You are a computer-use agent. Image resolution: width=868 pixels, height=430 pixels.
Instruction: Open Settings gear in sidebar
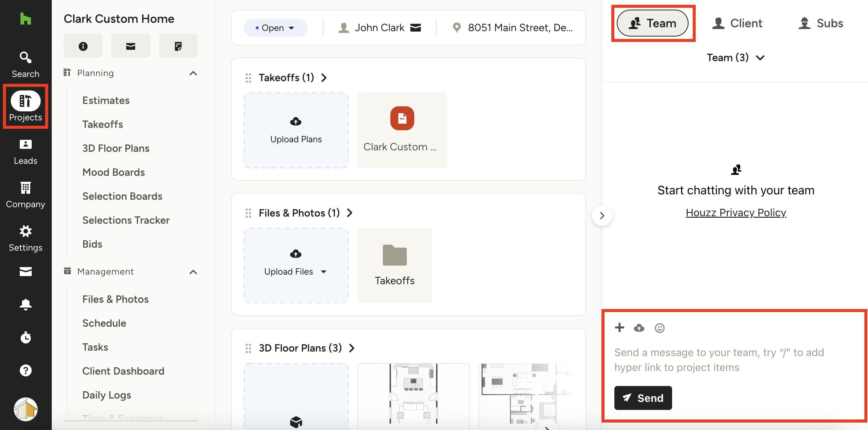26,238
